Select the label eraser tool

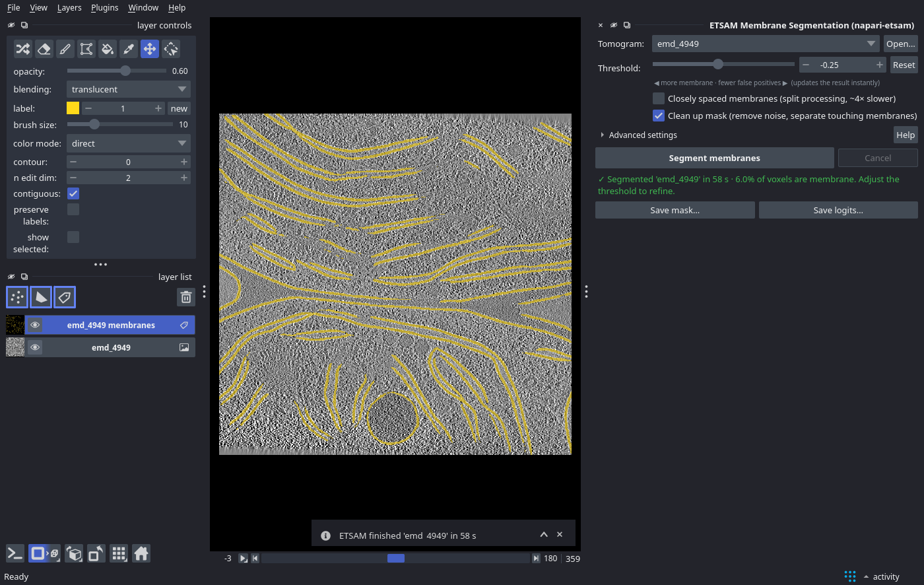coord(44,49)
